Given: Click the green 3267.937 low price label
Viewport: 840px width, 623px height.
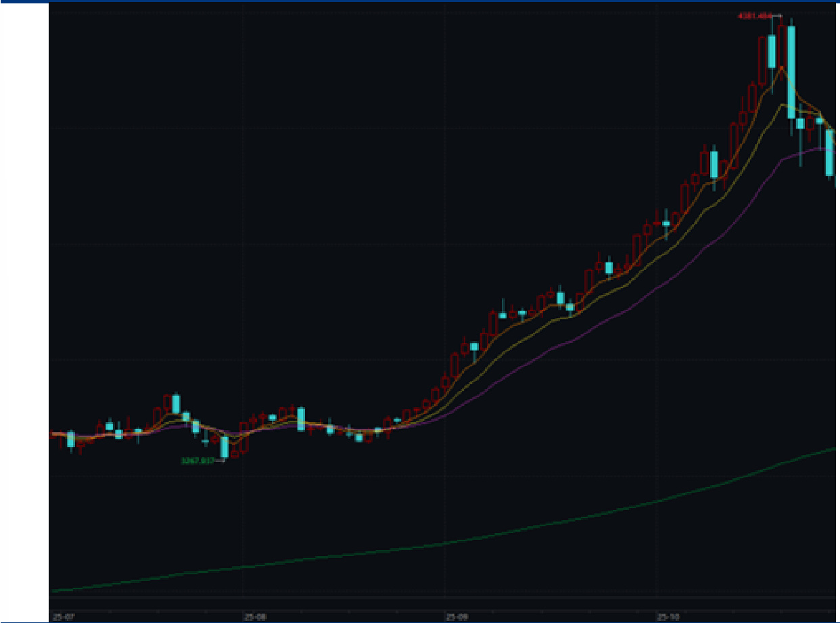Looking at the screenshot, I should pyautogui.click(x=197, y=461).
